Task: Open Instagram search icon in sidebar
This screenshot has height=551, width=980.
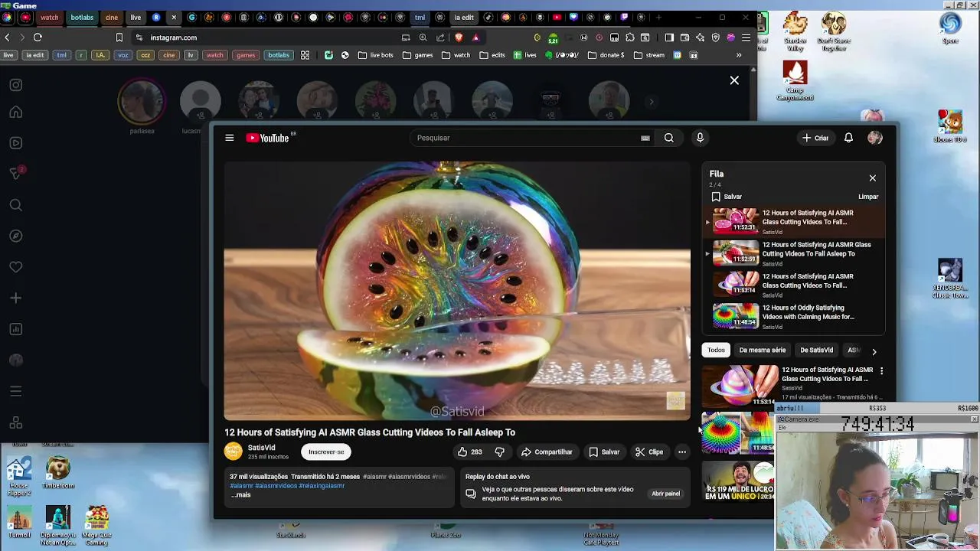Action: pos(16,205)
